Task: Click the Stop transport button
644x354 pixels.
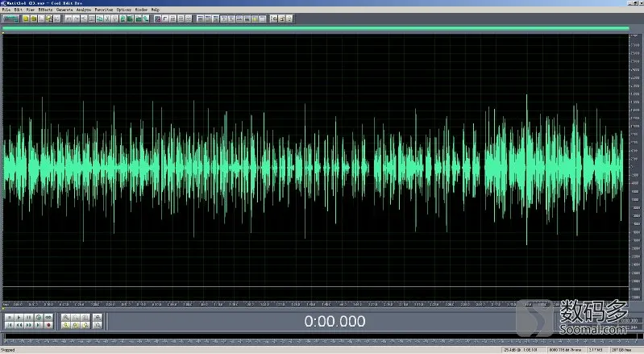Action: (x=10, y=318)
